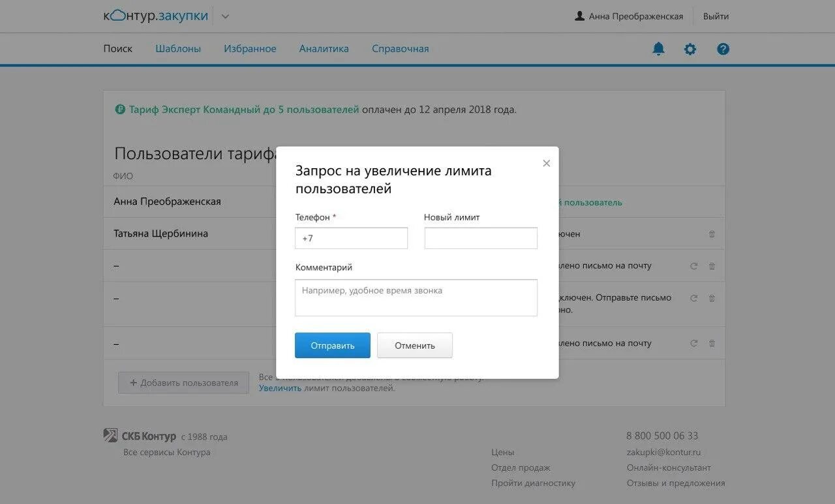Click the 8 800 500 06 33 phone number
The width and height of the screenshot is (835, 504).
coord(662,436)
